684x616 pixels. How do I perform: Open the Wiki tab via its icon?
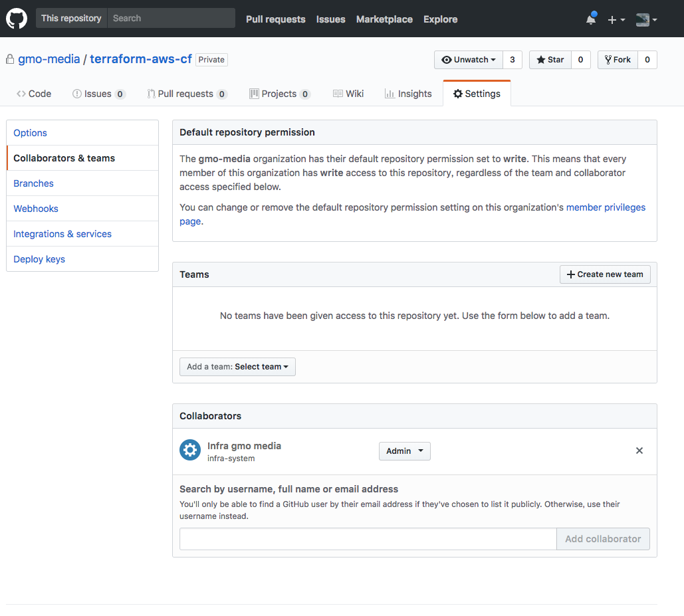pyautogui.click(x=338, y=93)
